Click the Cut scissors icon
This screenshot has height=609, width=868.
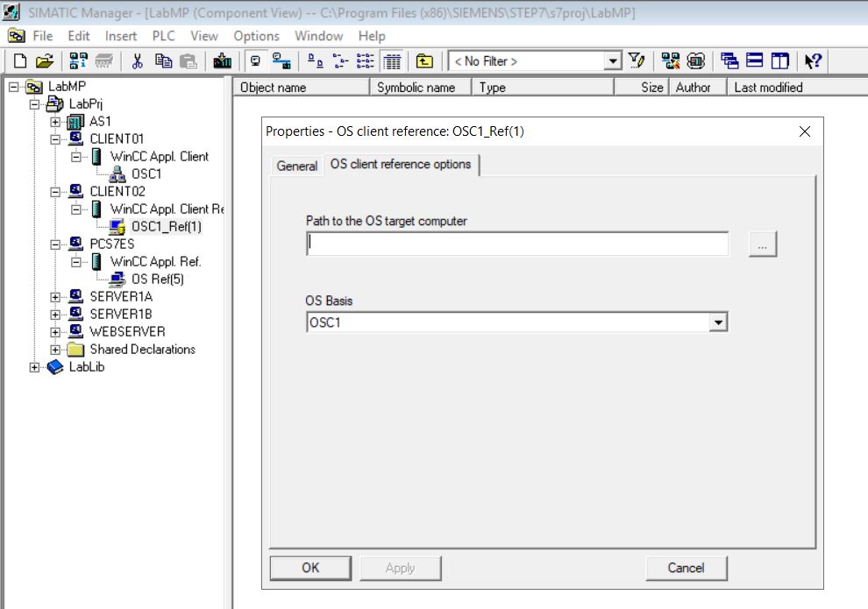pos(138,60)
